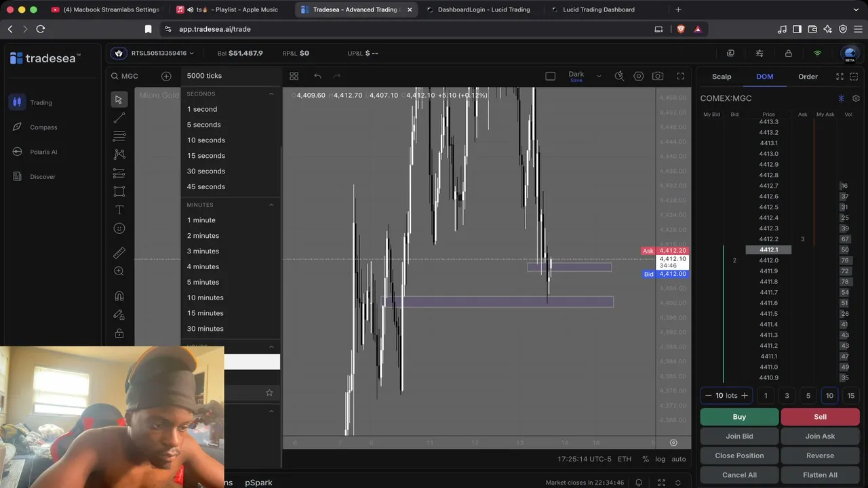This screenshot has width=868, height=488.
Task: Click the green Buy button
Action: [739, 417]
